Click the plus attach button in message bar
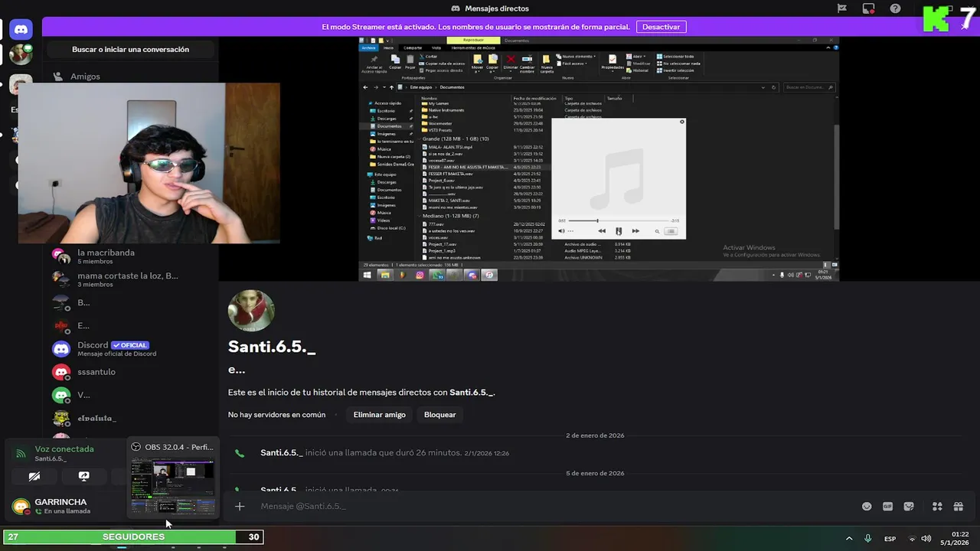This screenshot has width=980, height=551. pyautogui.click(x=240, y=507)
